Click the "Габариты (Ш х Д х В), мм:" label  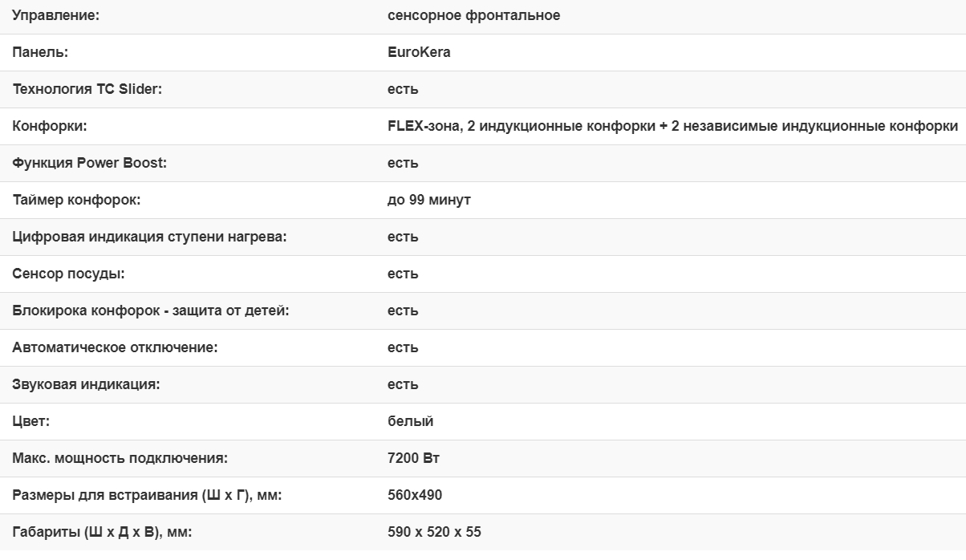pos(103,532)
